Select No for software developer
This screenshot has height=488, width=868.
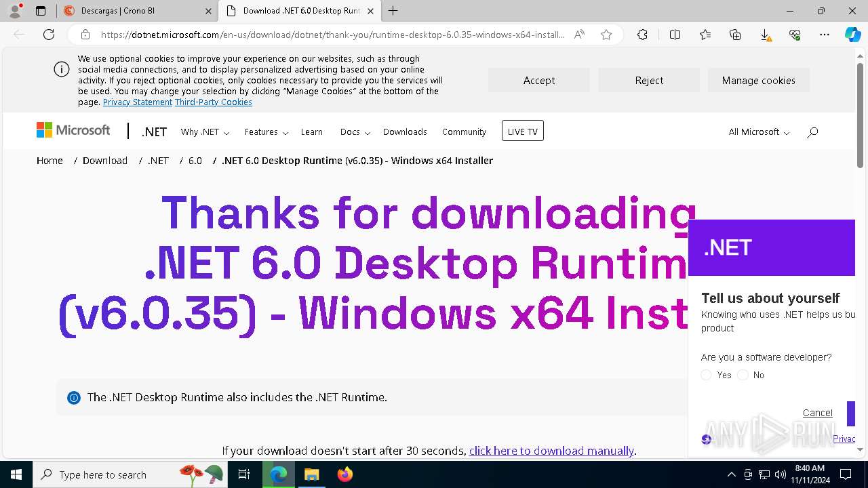(x=743, y=375)
